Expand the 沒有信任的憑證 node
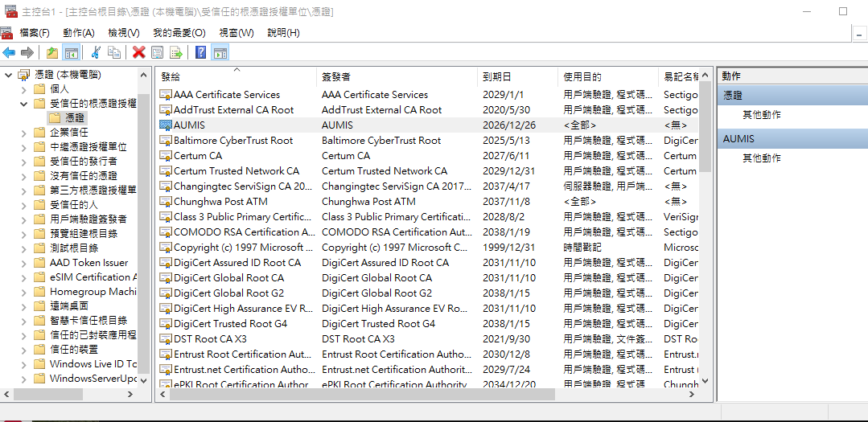The height and width of the screenshot is (422, 868). tap(23, 176)
